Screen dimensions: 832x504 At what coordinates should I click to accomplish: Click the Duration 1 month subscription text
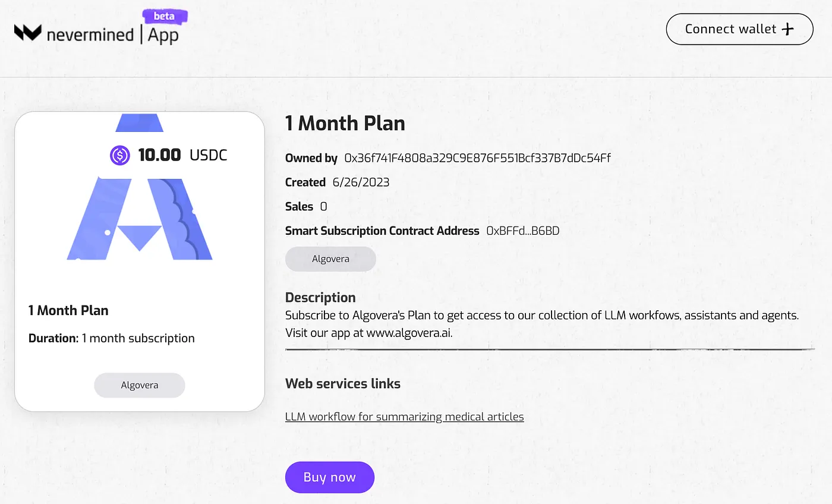(x=112, y=338)
